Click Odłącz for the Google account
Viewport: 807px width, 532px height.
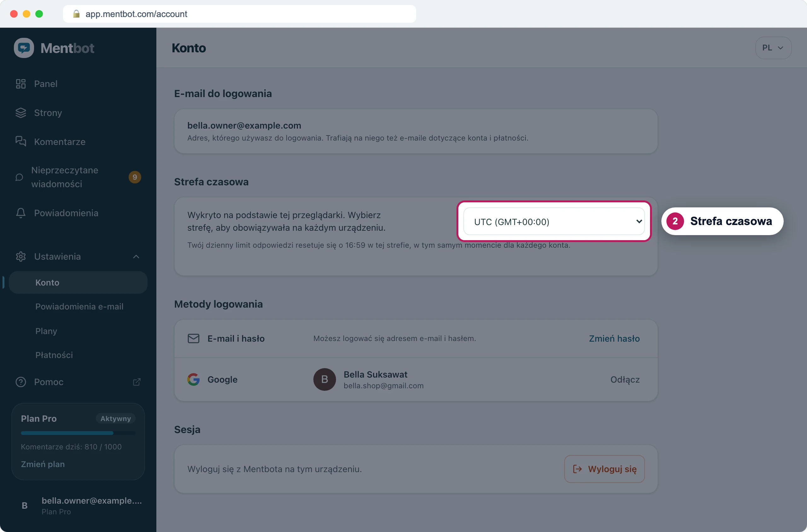(x=625, y=379)
